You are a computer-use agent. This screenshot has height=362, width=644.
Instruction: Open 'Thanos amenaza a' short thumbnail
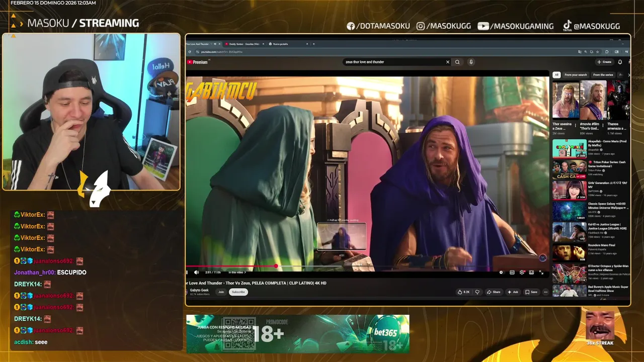(619, 100)
